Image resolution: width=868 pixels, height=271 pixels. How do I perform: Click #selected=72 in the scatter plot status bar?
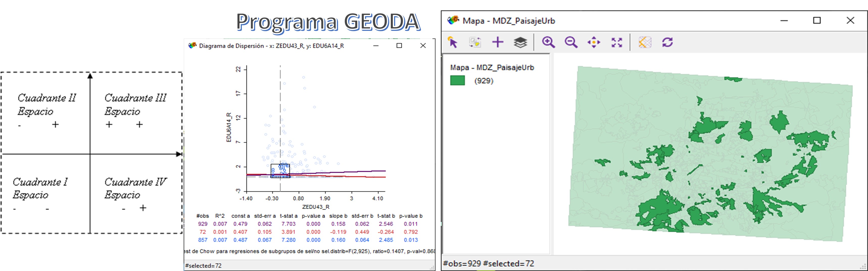[203, 266]
